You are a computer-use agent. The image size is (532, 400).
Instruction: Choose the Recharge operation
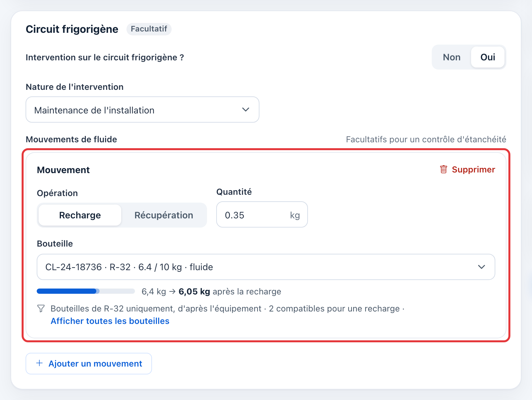point(80,215)
